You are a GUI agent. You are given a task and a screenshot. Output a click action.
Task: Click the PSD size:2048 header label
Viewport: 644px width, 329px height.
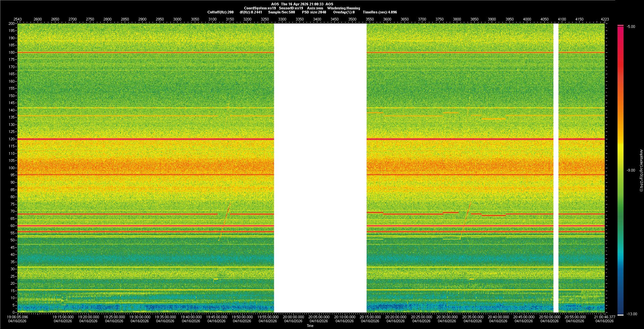point(314,12)
